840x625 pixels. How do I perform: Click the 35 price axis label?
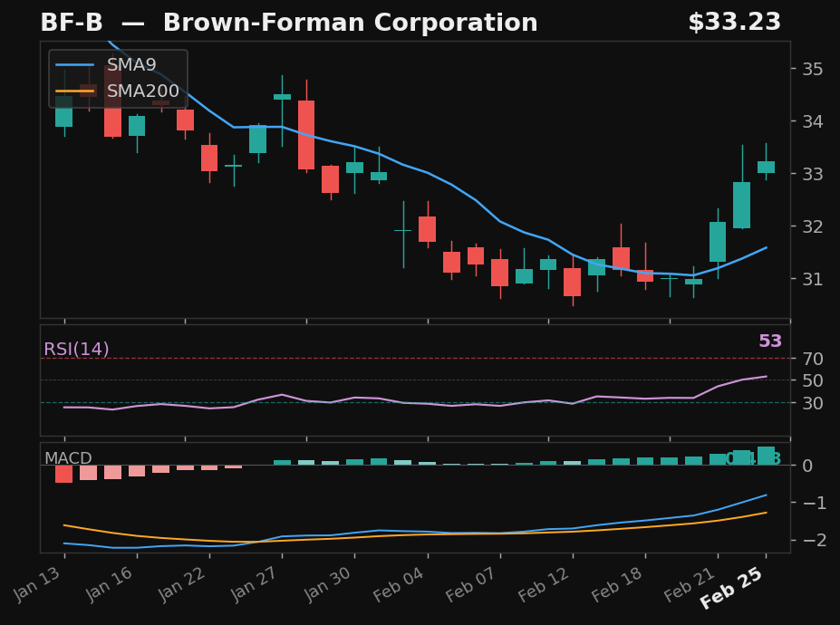[x=813, y=69]
